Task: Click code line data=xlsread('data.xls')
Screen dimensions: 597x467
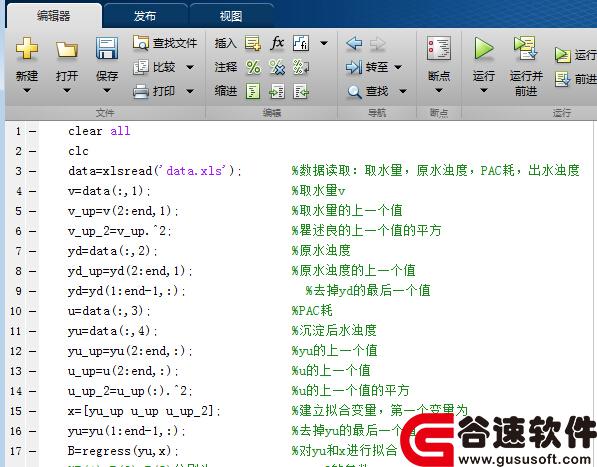Action: [x=155, y=171]
